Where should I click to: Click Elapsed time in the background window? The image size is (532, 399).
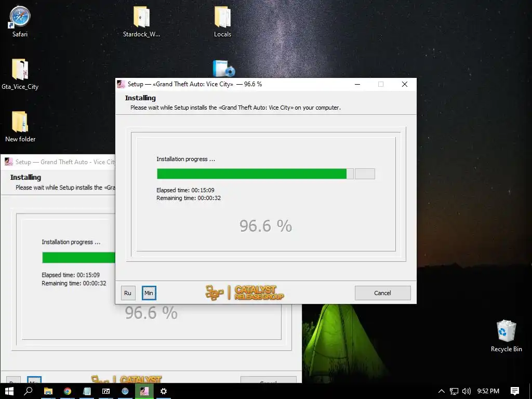click(x=71, y=275)
